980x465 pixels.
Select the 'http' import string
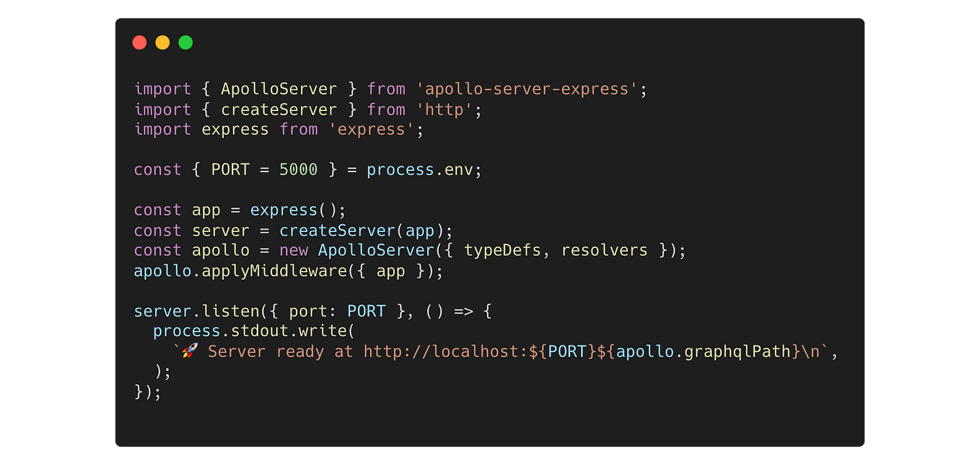coord(445,109)
